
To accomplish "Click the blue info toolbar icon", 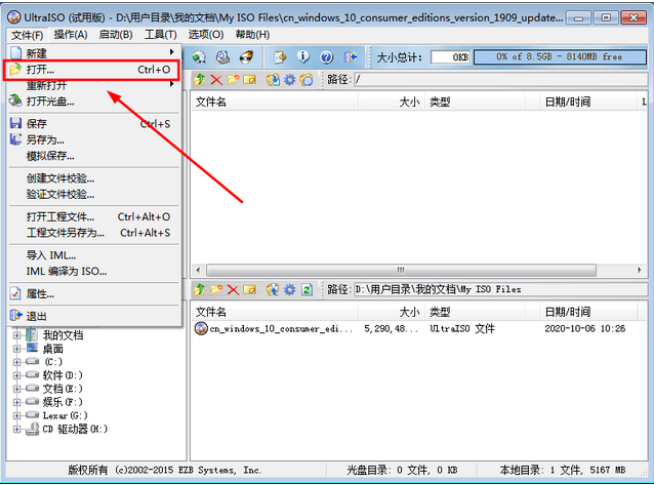I will (303, 57).
